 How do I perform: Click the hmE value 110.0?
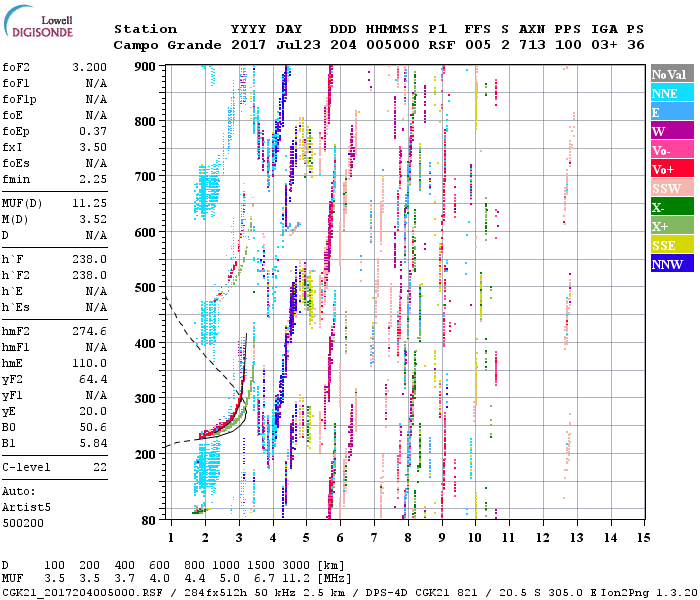(89, 363)
